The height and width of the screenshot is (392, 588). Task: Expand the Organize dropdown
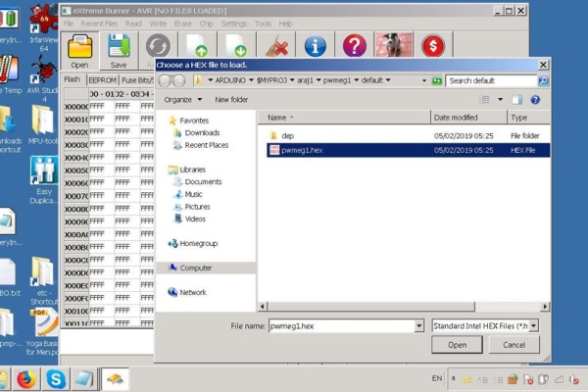tap(183, 99)
